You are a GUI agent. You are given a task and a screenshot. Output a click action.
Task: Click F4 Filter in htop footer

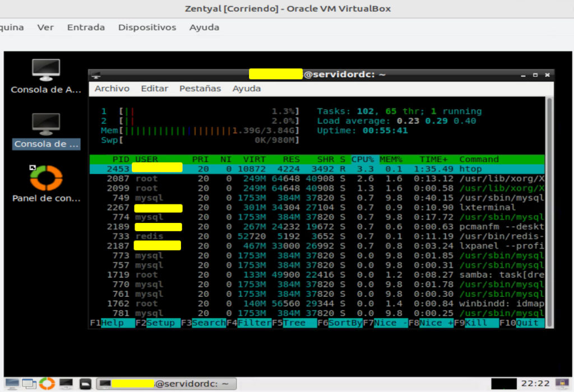(249, 323)
